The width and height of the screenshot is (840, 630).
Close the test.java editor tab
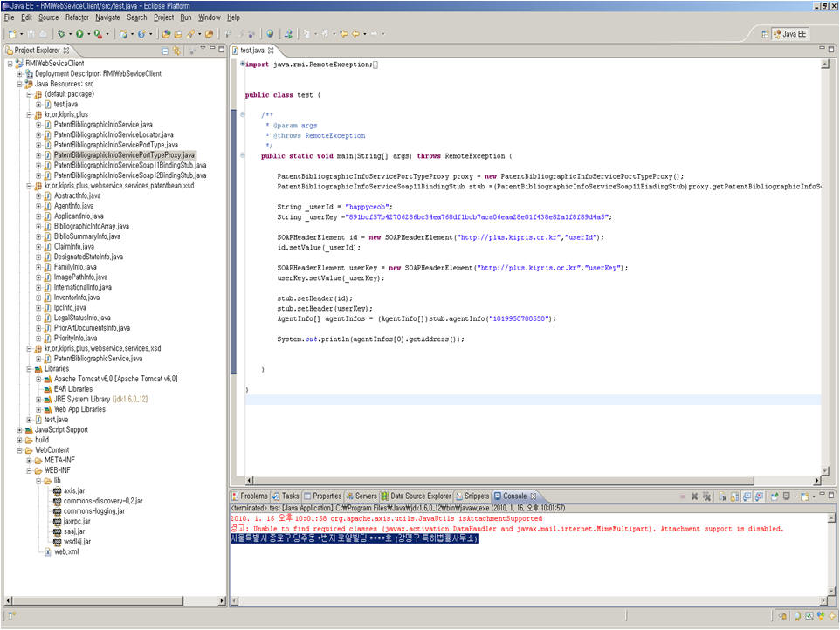coord(270,51)
